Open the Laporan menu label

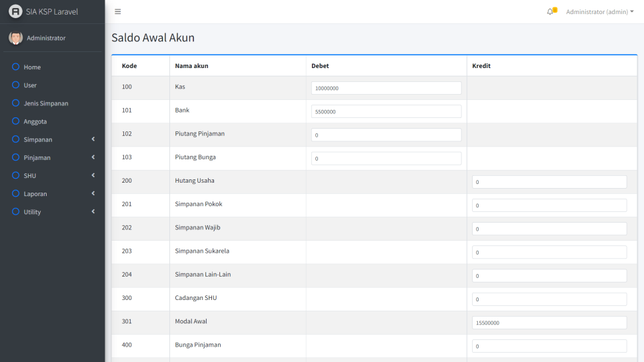point(35,193)
